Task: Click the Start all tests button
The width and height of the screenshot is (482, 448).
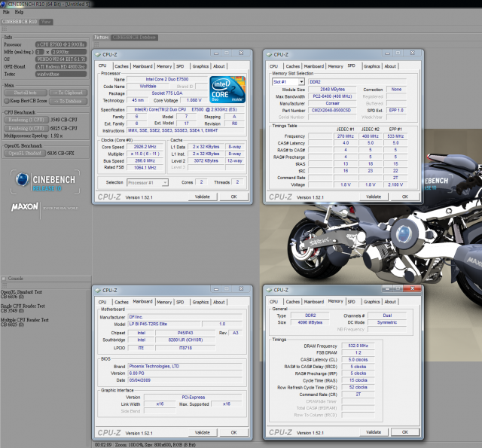Action: tap(25, 93)
